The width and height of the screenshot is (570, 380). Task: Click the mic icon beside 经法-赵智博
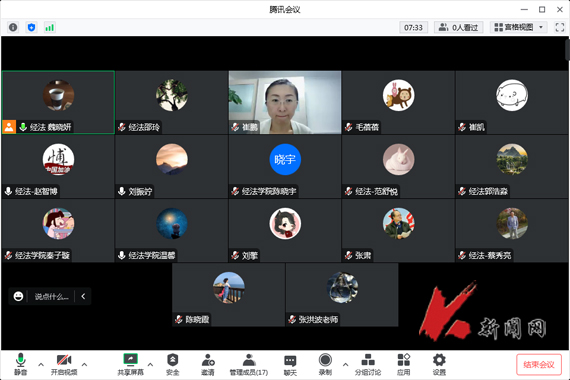click(x=8, y=191)
